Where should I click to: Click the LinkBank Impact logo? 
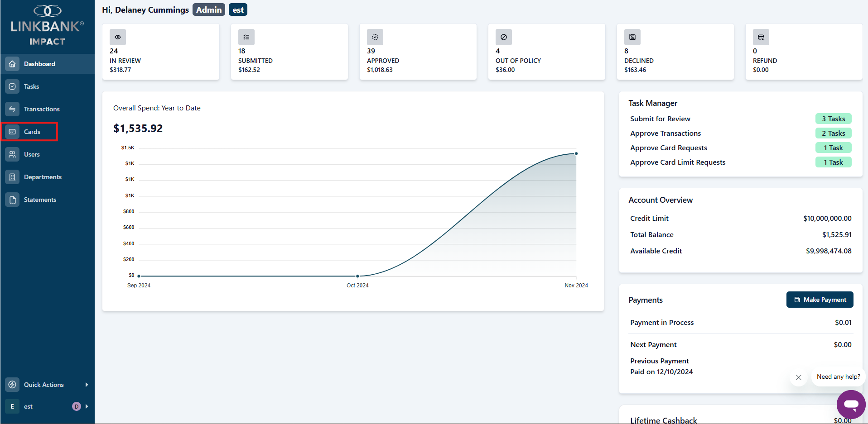tap(47, 25)
